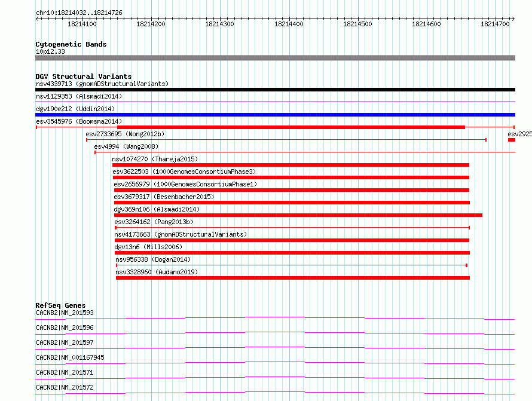Open gene CACNB2|NM_201571 label
Viewport: 532px width, 401px height.
click(65, 372)
